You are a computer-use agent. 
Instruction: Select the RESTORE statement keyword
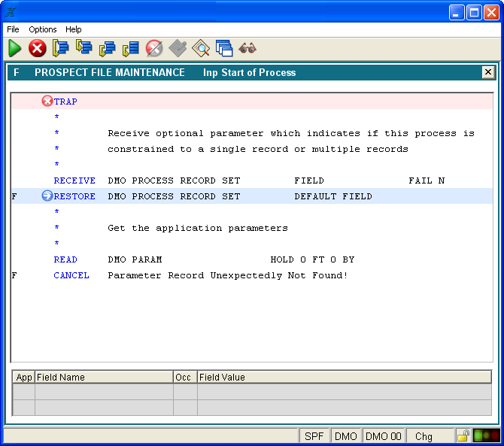74,196
